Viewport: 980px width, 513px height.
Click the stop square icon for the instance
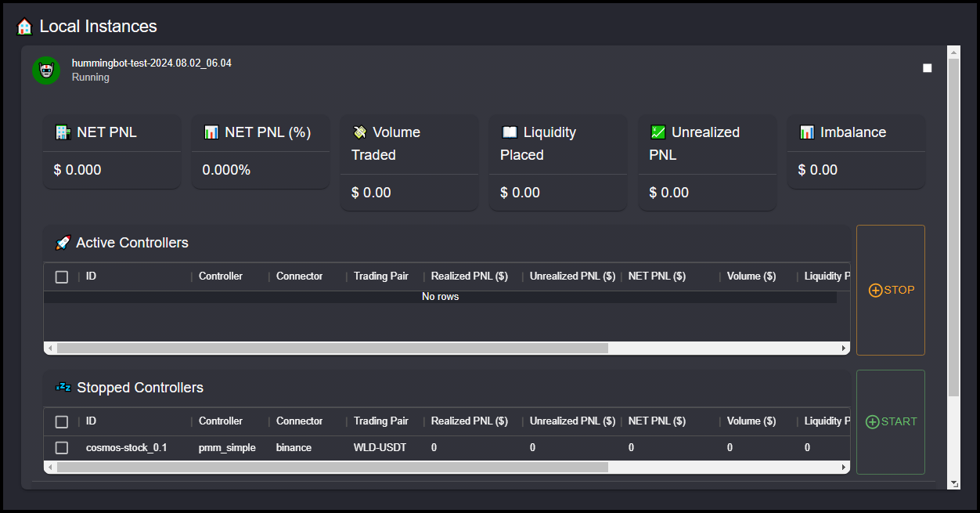coord(928,68)
